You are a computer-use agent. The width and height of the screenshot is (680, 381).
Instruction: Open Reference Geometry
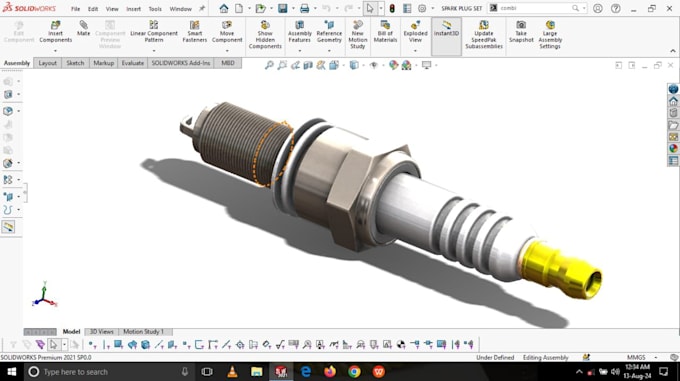329,32
